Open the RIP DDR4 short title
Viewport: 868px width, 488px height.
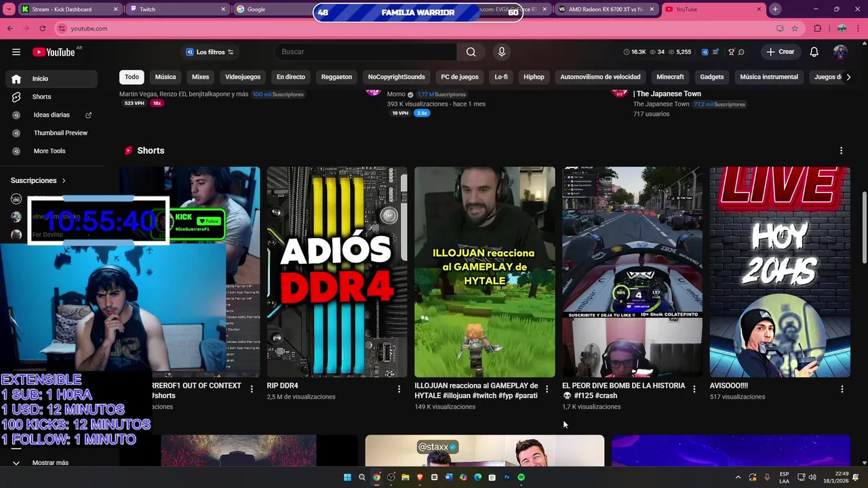(x=282, y=386)
